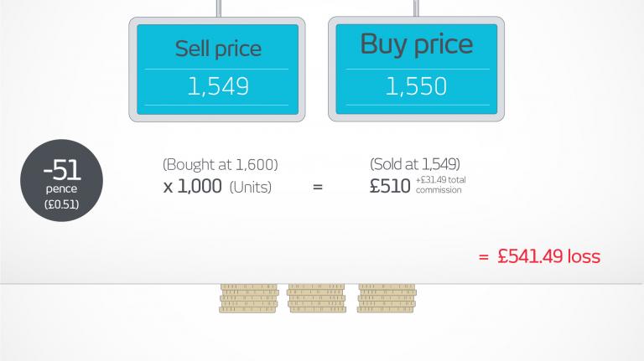The height and width of the screenshot is (361, 644).
Task: Click the pole above the Buy price sign
Action: pyautogui.click(x=415, y=8)
